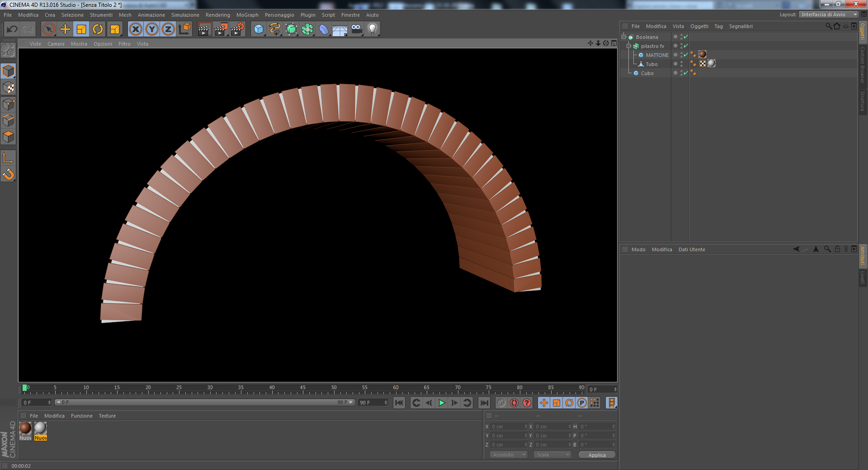Click the Render View clapperboard icon
The width and height of the screenshot is (868, 470).
click(x=204, y=29)
